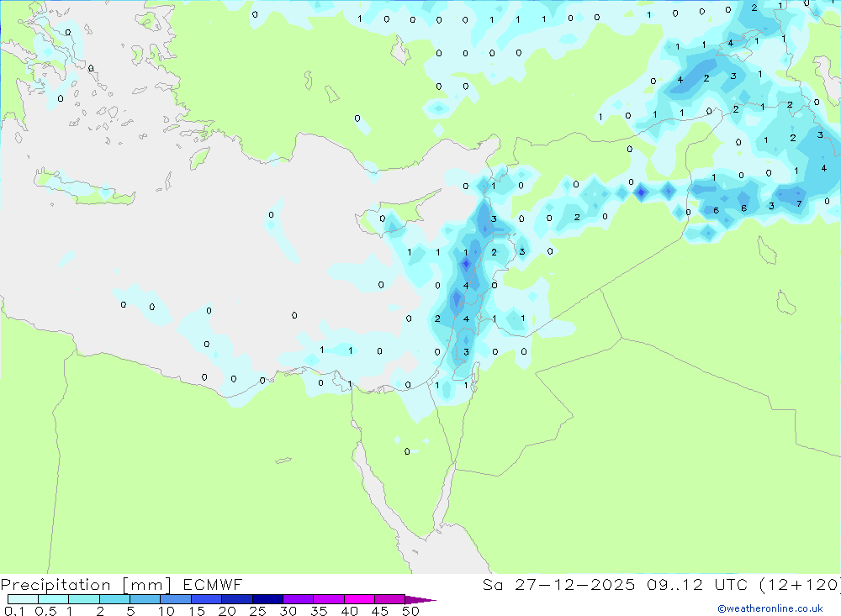The width and height of the screenshot is (841, 616).
Task: Pick the 10–15 mm legend swatch
Action: pyautogui.click(x=176, y=599)
